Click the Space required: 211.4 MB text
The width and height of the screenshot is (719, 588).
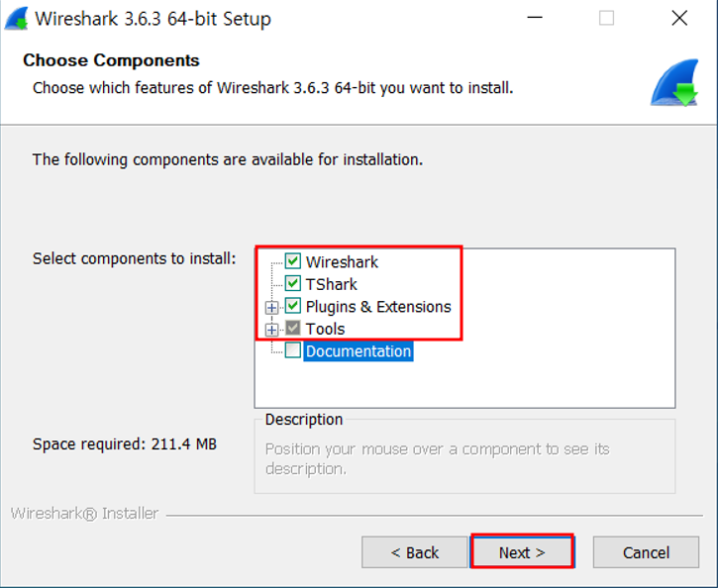point(124,444)
